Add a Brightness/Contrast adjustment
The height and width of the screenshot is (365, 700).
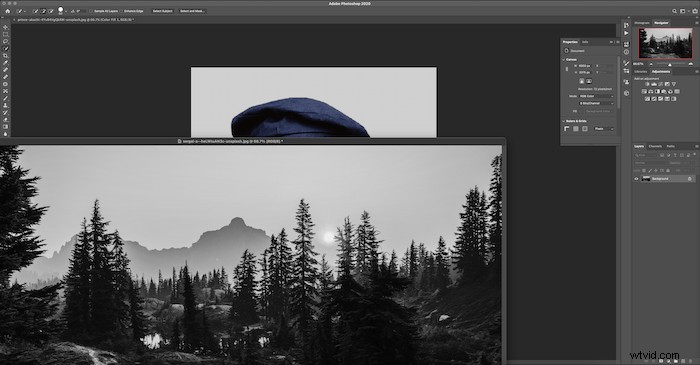pos(647,84)
